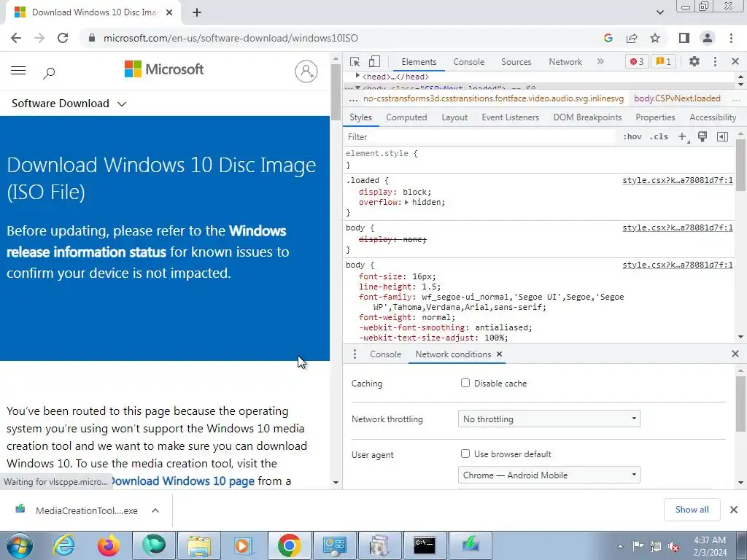The height and width of the screenshot is (560, 747).
Task: Open the command prompt taskbar icon
Action: point(424,545)
